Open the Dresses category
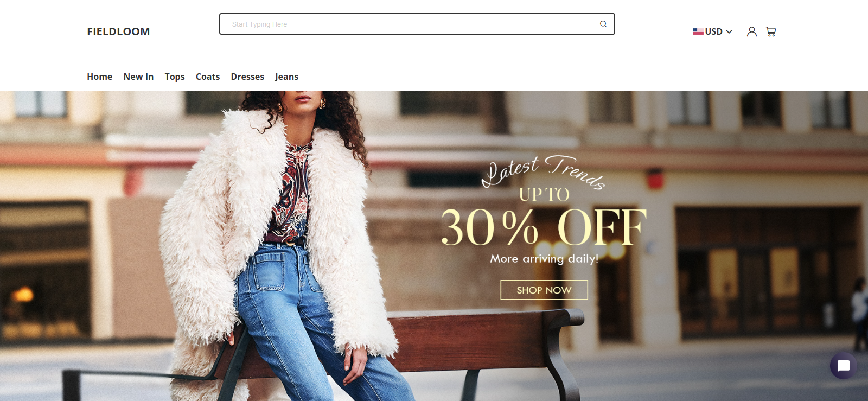This screenshot has height=401, width=868. pyautogui.click(x=247, y=77)
